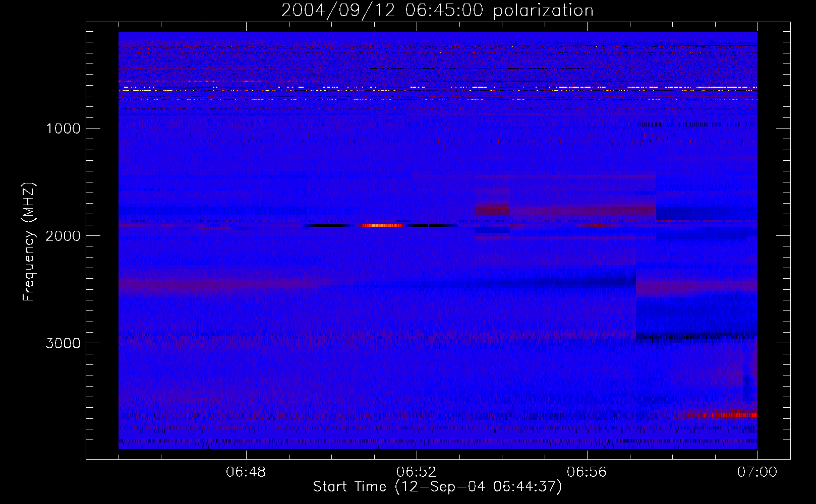
Task: Click the 'Start Time (12-Sep-04 06:44:37)' label
Action: coord(437,487)
